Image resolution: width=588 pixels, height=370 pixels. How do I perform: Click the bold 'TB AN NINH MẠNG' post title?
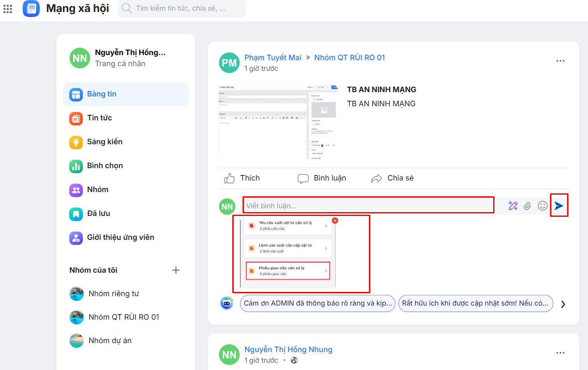point(381,90)
